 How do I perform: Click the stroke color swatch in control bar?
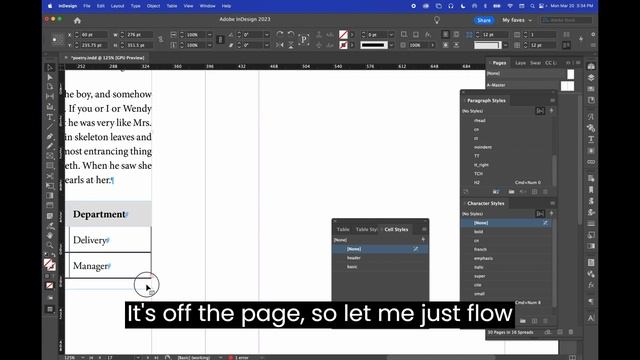343,45
